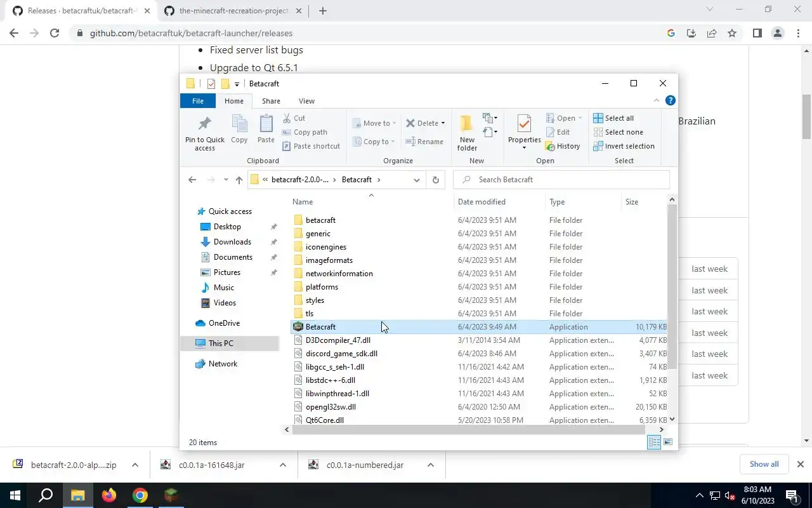The width and height of the screenshot is (812, 508).
Task: Go up one folder level
Action: [239, 180]
